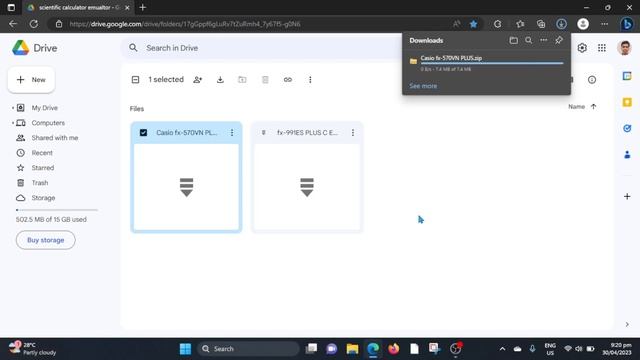Click browser Refresh button
This screenshot has width=640, height=360.
34,24
